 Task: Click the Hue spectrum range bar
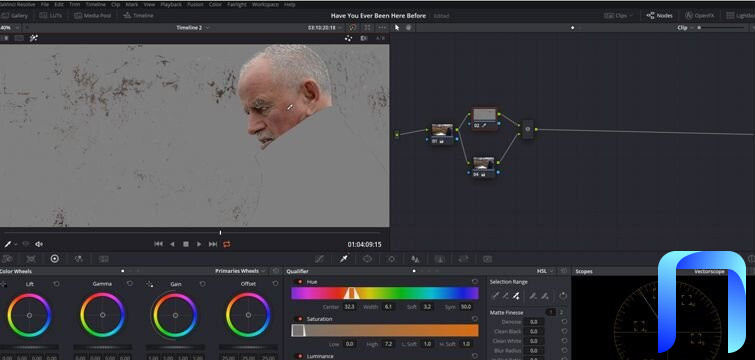tap(385, 293)
